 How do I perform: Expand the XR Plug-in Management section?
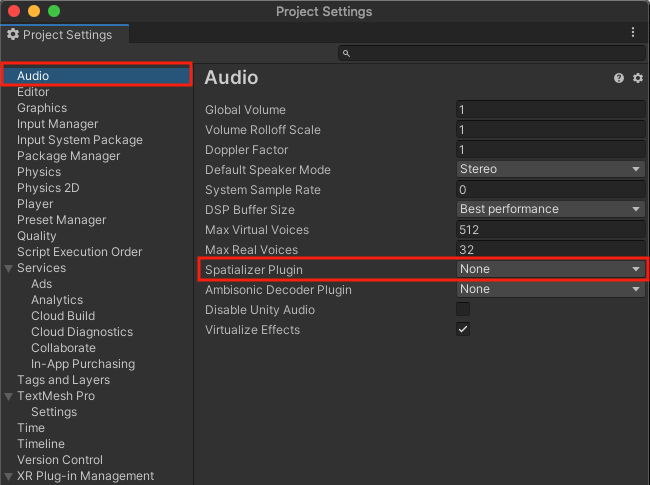[x=9, y=476]
